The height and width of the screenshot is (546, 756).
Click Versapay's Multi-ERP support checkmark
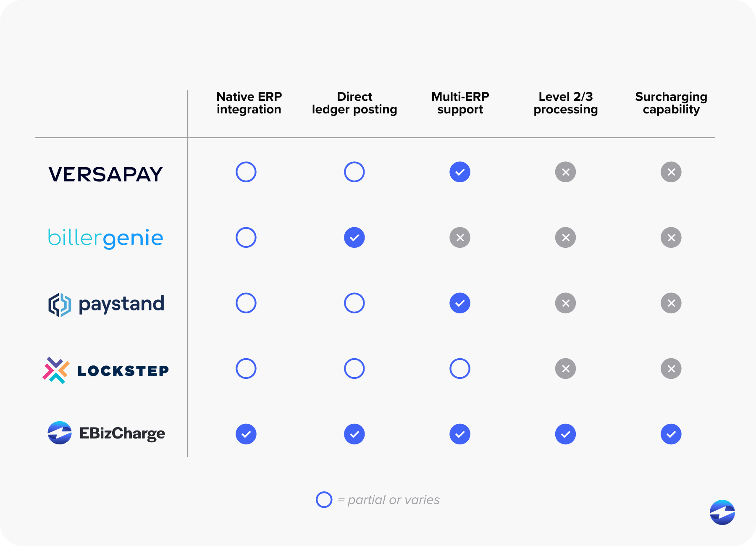pos(460,172)
